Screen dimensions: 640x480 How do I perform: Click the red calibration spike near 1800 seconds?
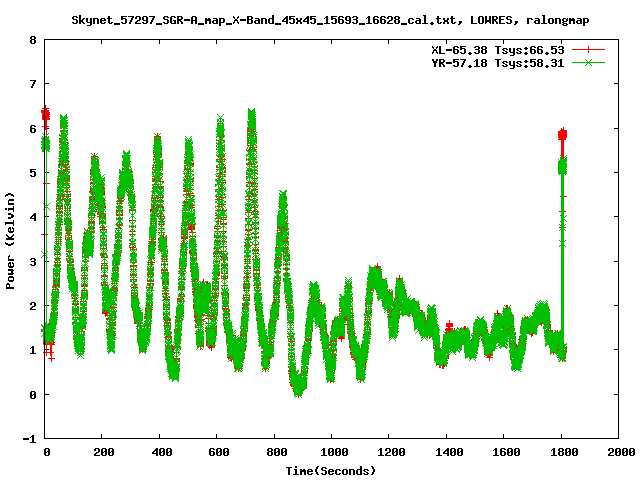(562, 135)
